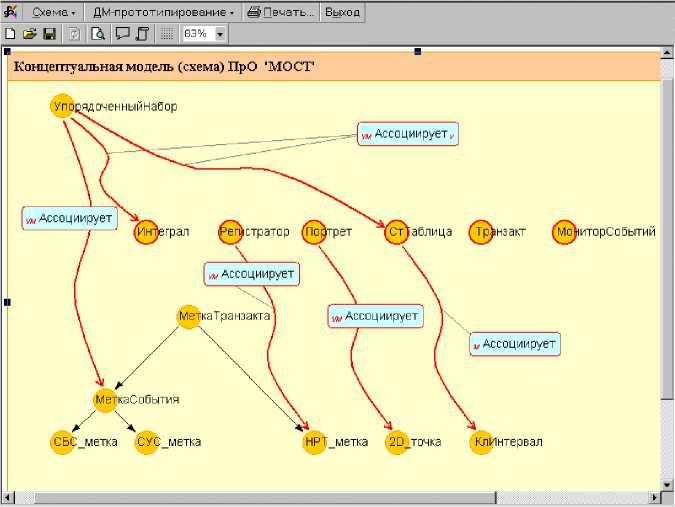Select the МеткаТранзакта node
Screen dimensions: 675x507
click(188, 316)
